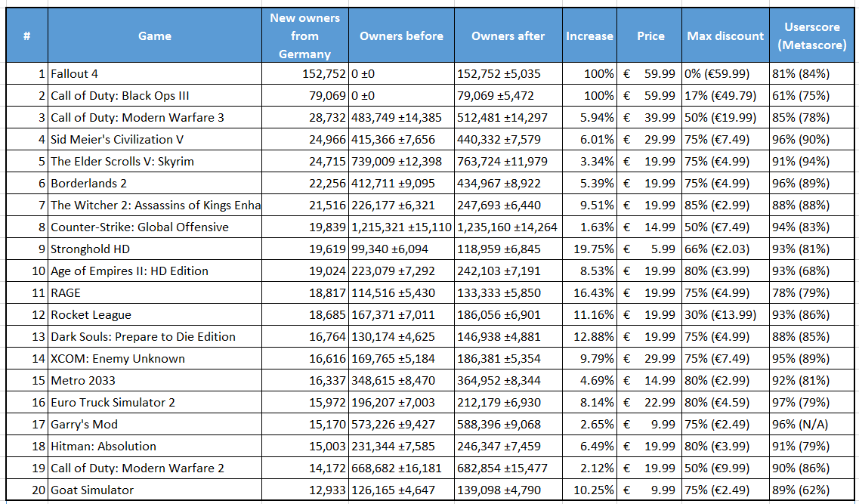This screenshot has height=504, width=859.
Task: Select Black Ops III max discount 17% cell
Action: (x=725, y=95)
